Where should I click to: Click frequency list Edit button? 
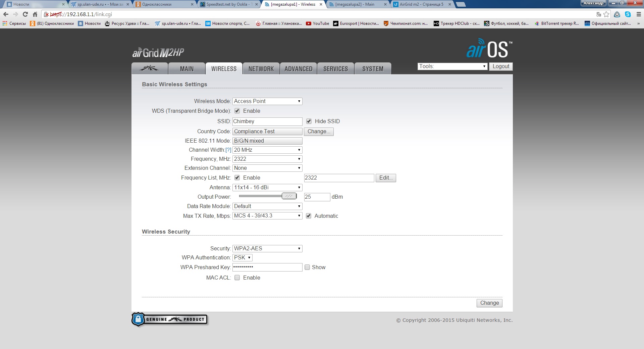coord(386,178)
